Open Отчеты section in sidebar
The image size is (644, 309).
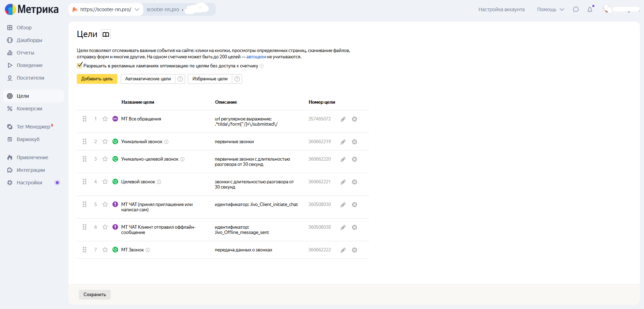(25, 53)
